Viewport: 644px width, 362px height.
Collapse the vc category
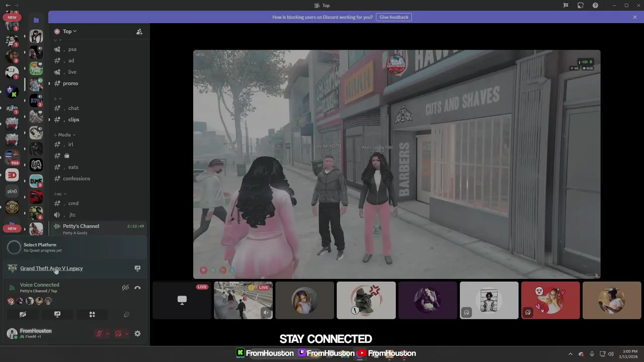[60, 194]
